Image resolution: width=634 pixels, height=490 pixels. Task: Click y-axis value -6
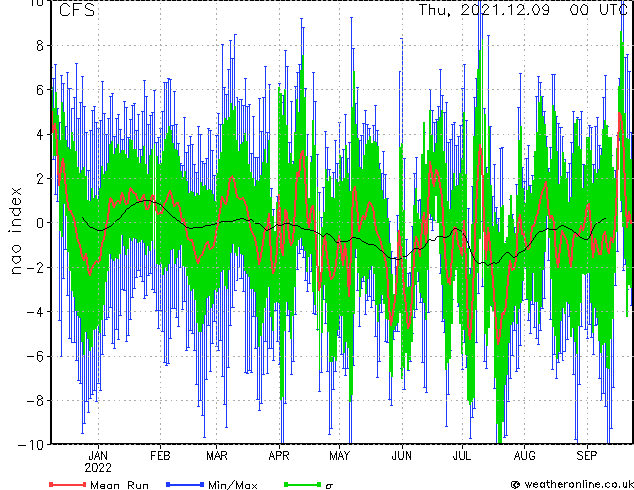pyautogui.click(x=35, y=356)
